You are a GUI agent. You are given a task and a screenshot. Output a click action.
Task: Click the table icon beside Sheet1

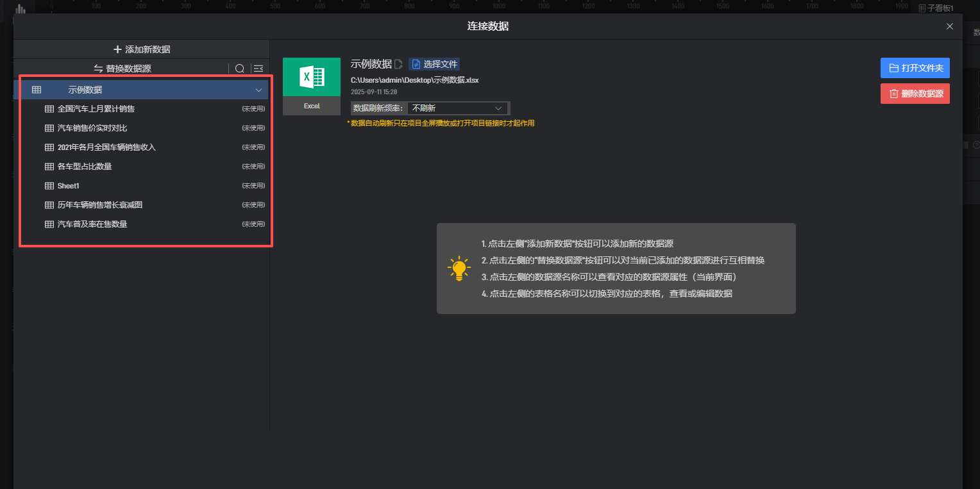click(49, 186)
